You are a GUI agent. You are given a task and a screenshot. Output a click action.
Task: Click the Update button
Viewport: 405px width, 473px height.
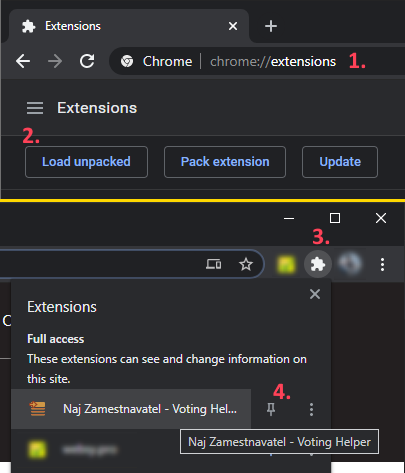tap(340, 162)
